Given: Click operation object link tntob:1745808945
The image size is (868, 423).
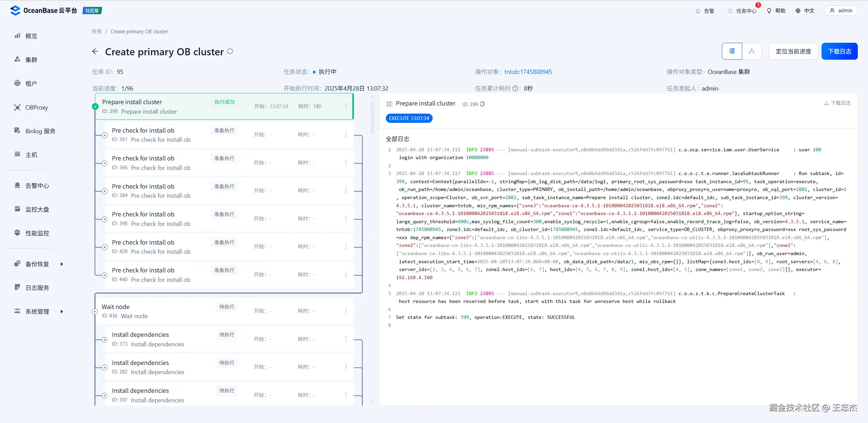Looking at the screenshot, I should point(528,72).
